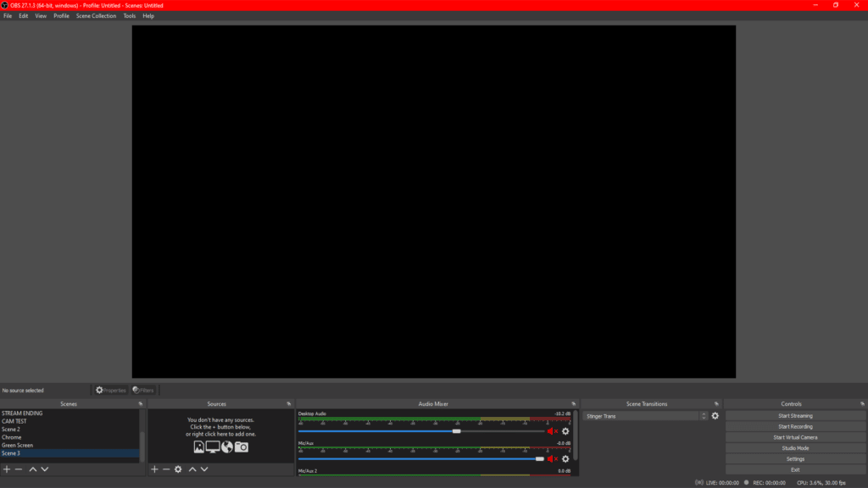The height and width of the screenshot is (488, 868).
Task: Unmute the Desktop Audio speaker
Action: (552, 431)
